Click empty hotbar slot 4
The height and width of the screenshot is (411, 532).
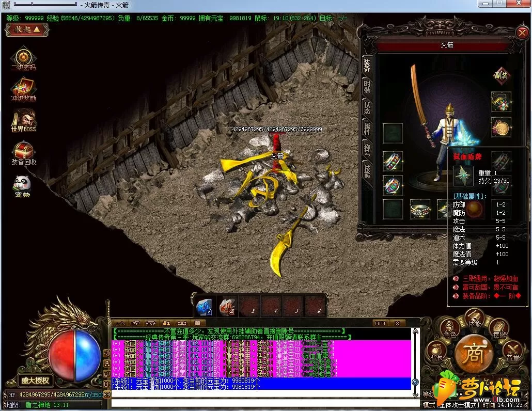[272, 306]
